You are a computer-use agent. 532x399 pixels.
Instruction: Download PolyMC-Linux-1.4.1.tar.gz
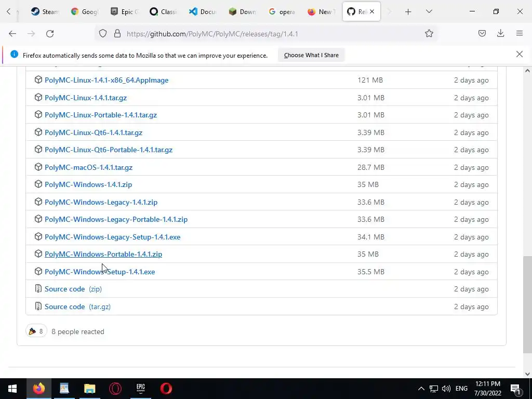[86, 98]
